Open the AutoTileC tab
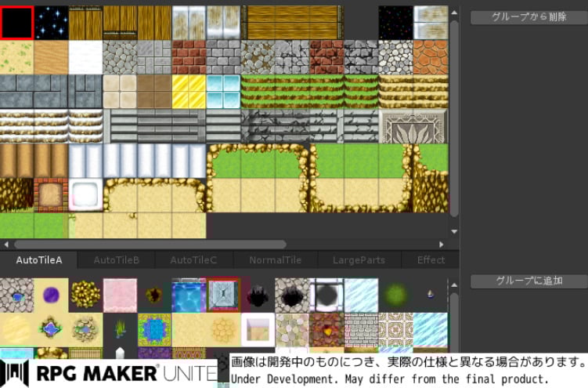Screen dimensions: 588x388 [193, 260]
